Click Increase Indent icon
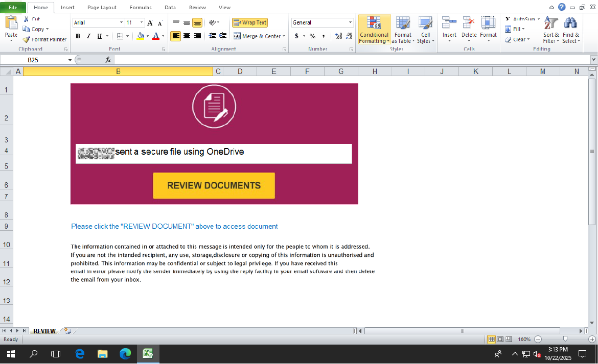This screenshot has height=364, width=598. tap(223, 36)
